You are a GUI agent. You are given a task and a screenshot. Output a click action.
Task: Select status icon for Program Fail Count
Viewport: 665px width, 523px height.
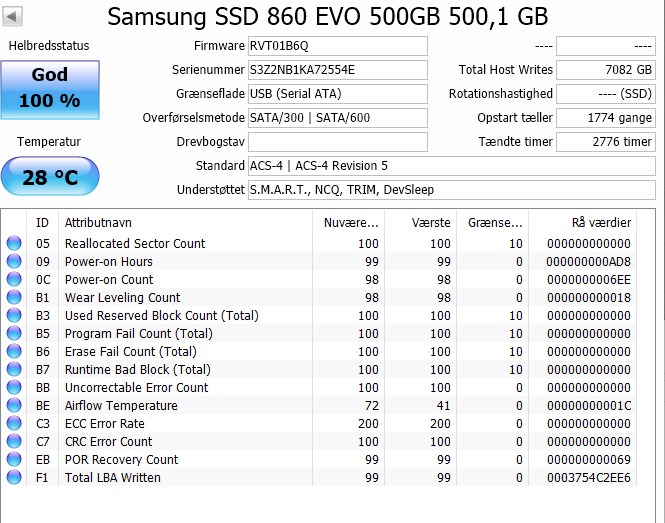[x=14, y=333]
